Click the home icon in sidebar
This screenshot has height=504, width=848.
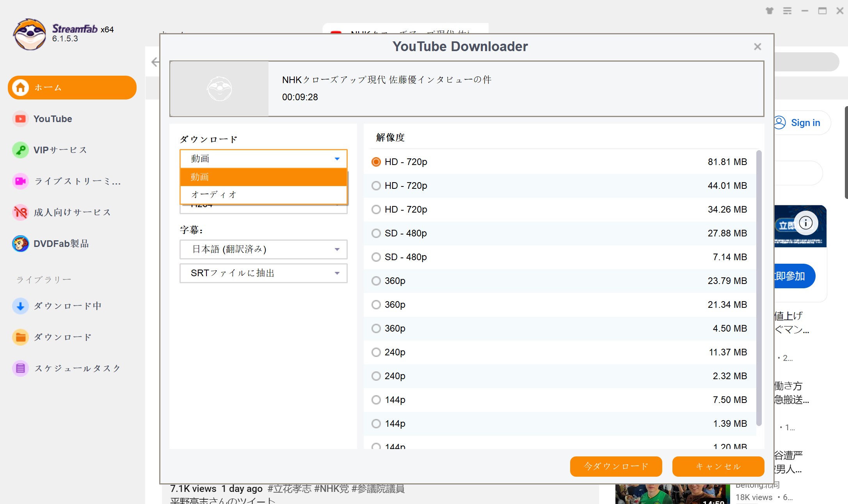(x=21, y=87)
